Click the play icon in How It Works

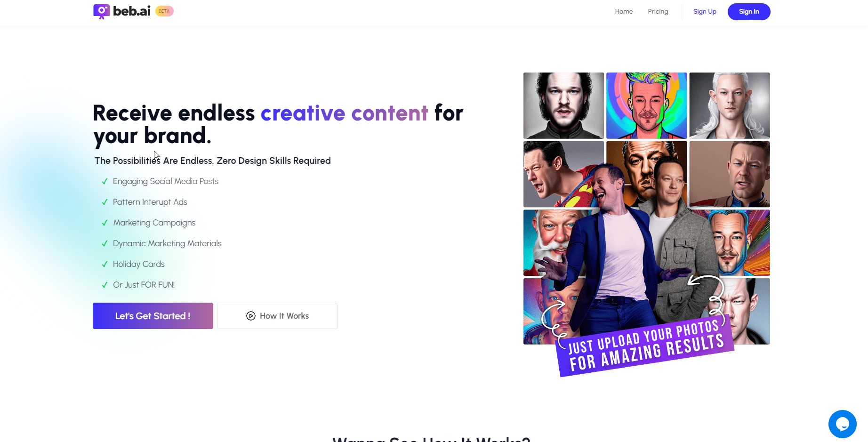tap(251, 316)
